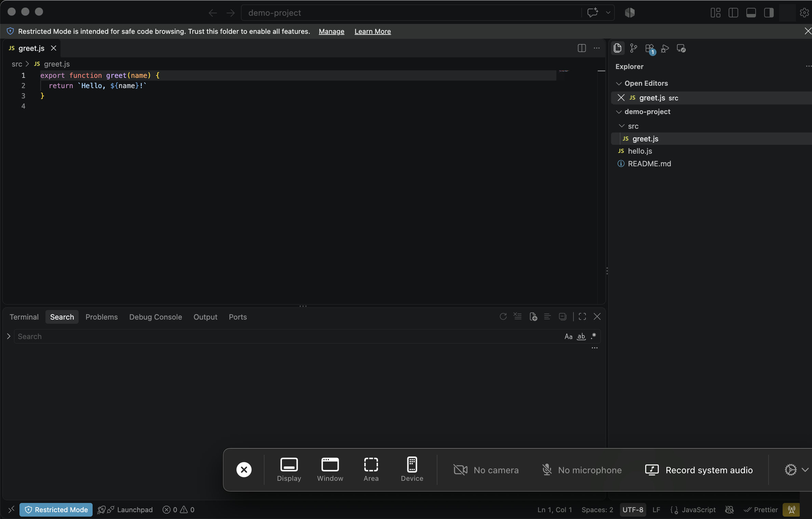This screenshot has height=519, width=812.
Task: Open the Extensions icon with badge
Action: pyautogui.click(x=650, y=49)
